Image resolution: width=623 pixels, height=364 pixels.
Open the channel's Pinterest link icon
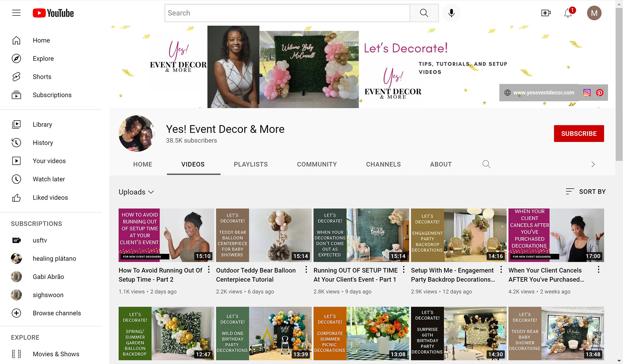coord(600,93)
